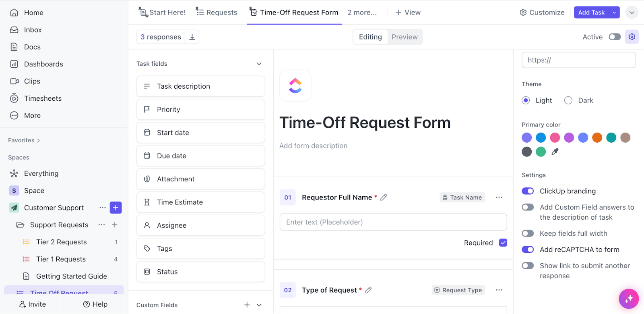Open form settings gear icon
This screenshot has height=314, width=644.
[x=632, y=37]
